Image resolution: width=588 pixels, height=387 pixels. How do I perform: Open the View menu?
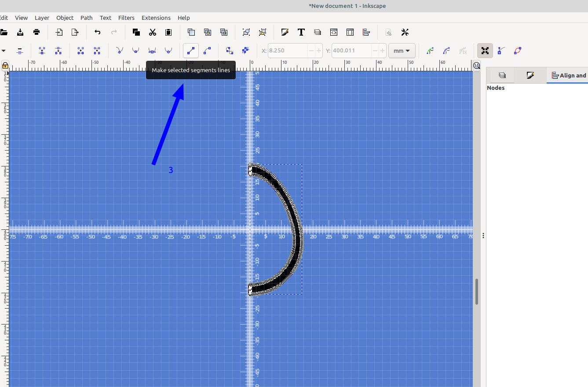(21, 18)
